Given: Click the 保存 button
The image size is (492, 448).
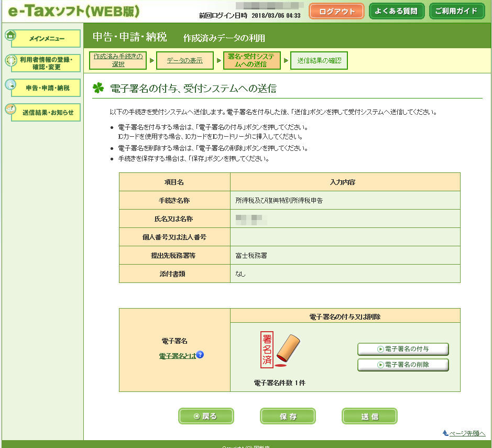Looking at the screenshot, I should pyautogui.click(x=288, y=416).
